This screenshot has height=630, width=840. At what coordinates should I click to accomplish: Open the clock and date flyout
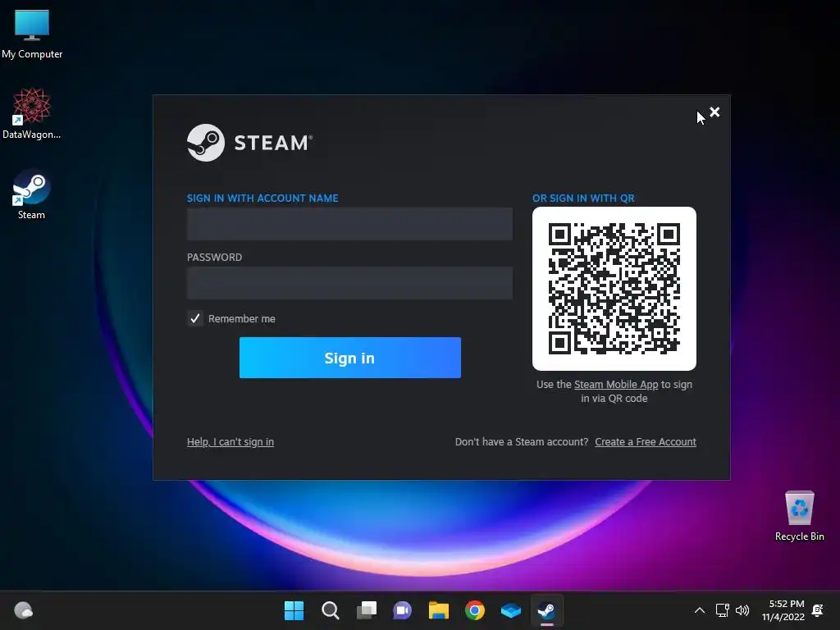point(783,610)
